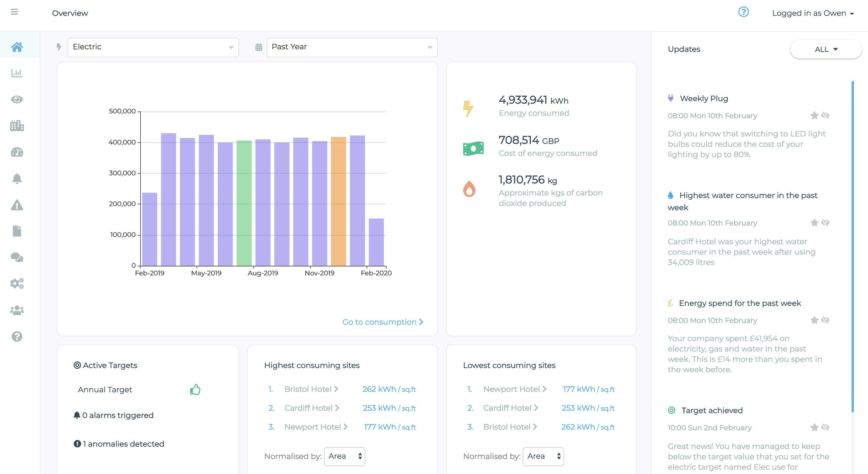Click the green Jul-2019 chart bar
This screenshot has width=868, height=474.
[x=244, y=203]
